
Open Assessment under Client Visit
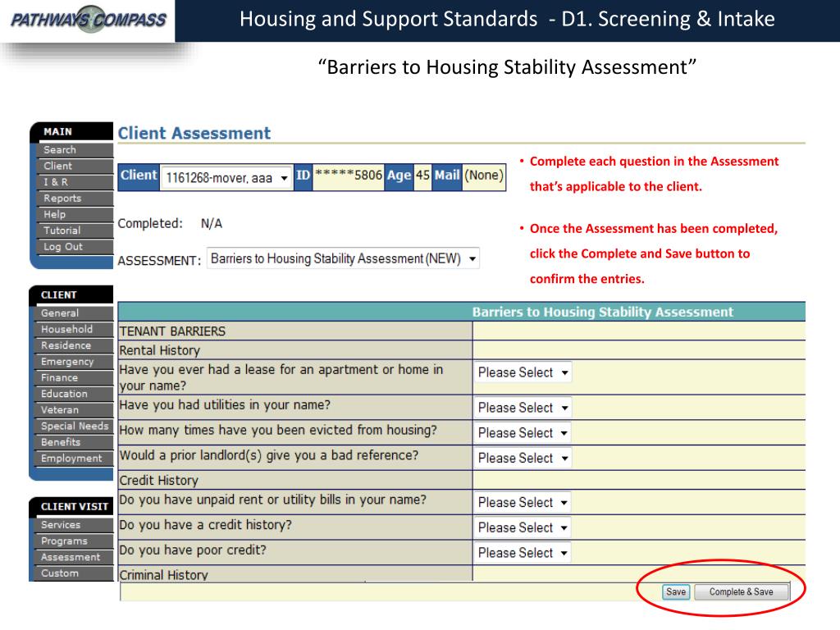tap(74, 557)
